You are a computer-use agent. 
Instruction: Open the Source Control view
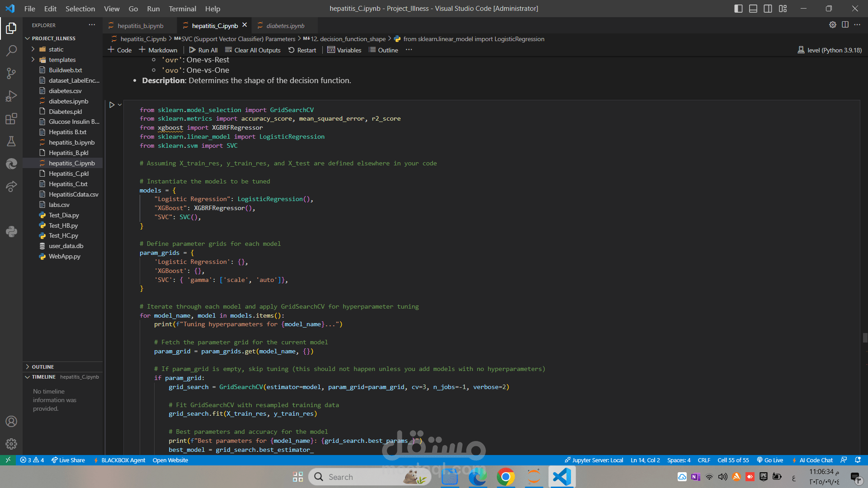point(11,73)
